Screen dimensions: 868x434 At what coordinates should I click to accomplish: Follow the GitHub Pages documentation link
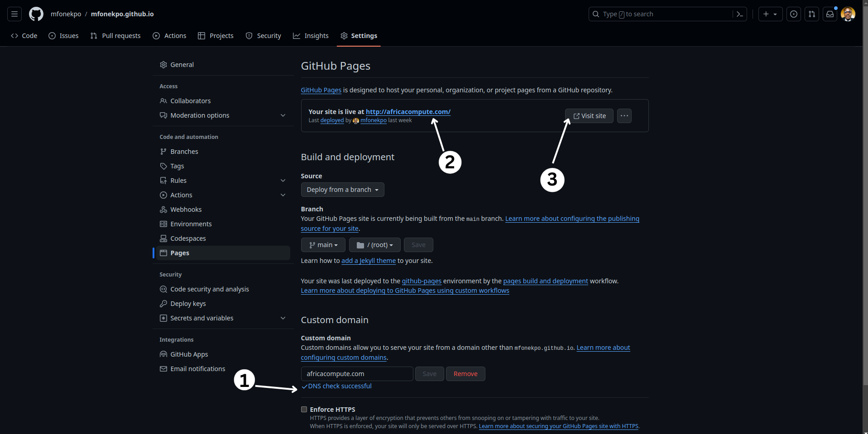tap(321, 90)
